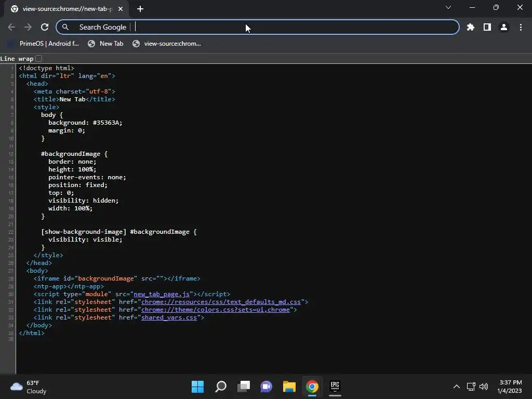The image size is (532, 399).
Task: Open Epic Games Launcher from taskbar
Action: [335, 387]
